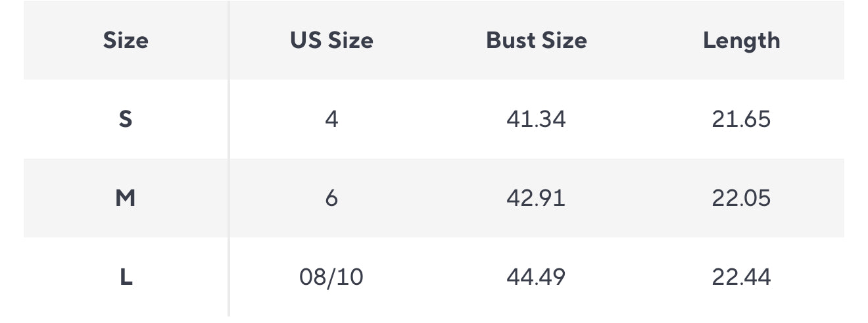Image resolution: width=868 pixels, height=323 pixels.
Task: Click bust size value 44.49
Action: click(536, 277)
